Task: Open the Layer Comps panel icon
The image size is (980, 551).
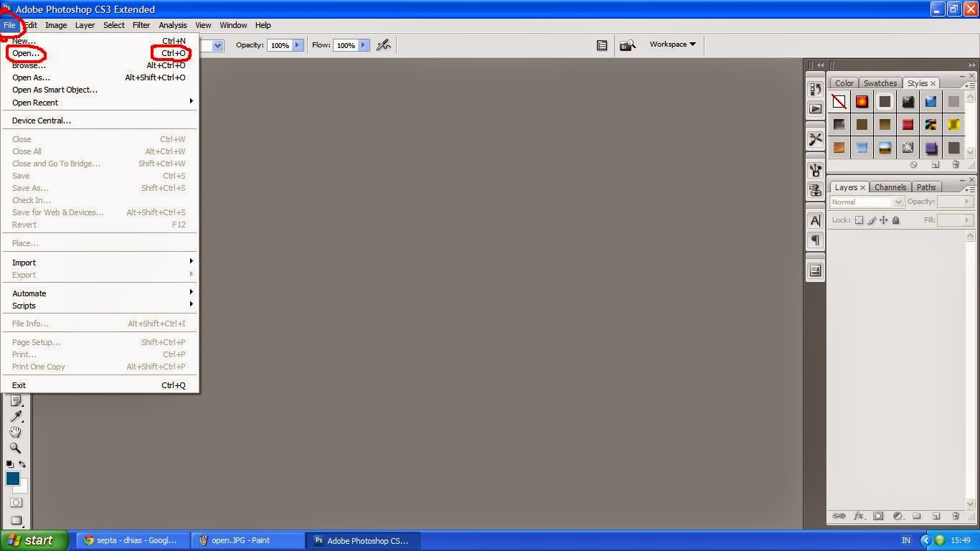Action: (x=816, y=270)
